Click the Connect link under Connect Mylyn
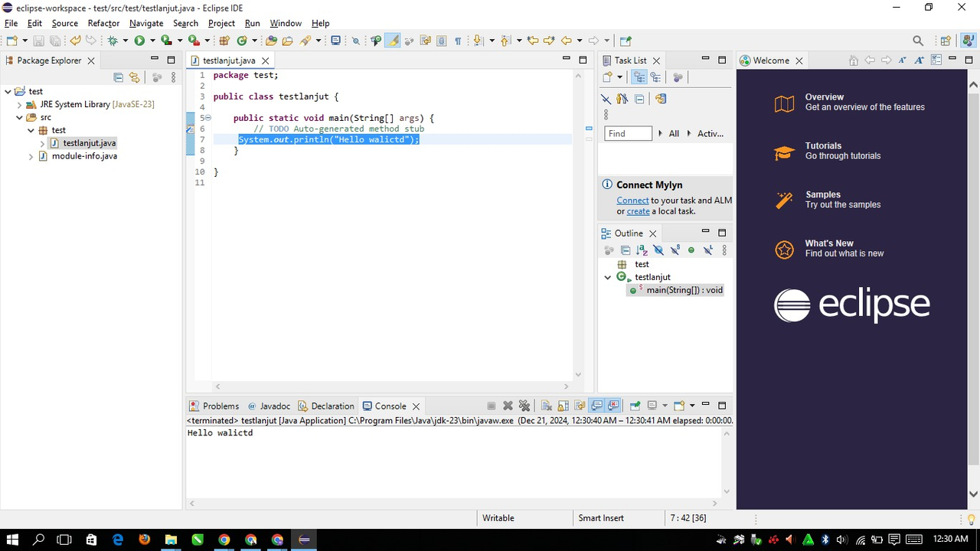This screenshot has width=980, height=551. pyautogui.click(x=632, y=201)
